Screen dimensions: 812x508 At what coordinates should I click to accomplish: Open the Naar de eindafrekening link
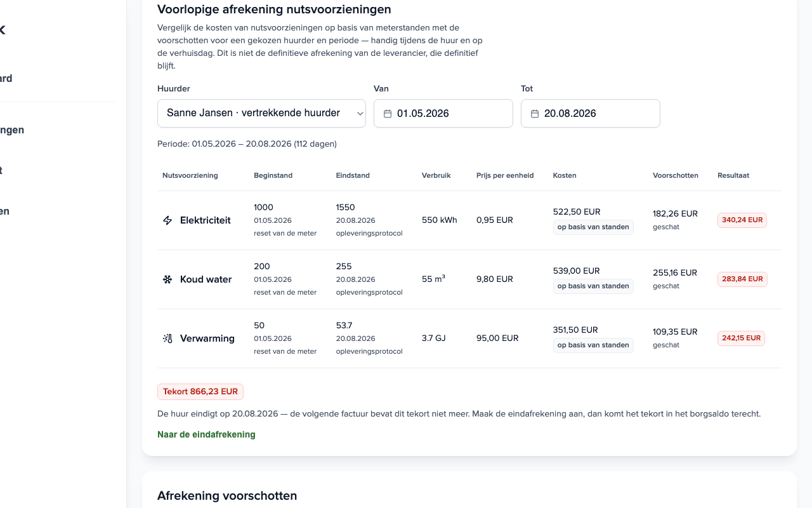point(206,434)
